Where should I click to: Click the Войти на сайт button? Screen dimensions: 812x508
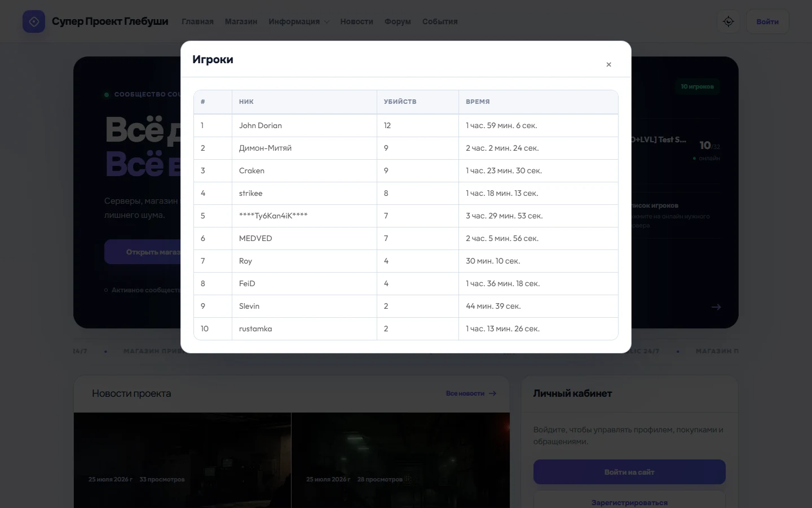(x=629, y=472)
